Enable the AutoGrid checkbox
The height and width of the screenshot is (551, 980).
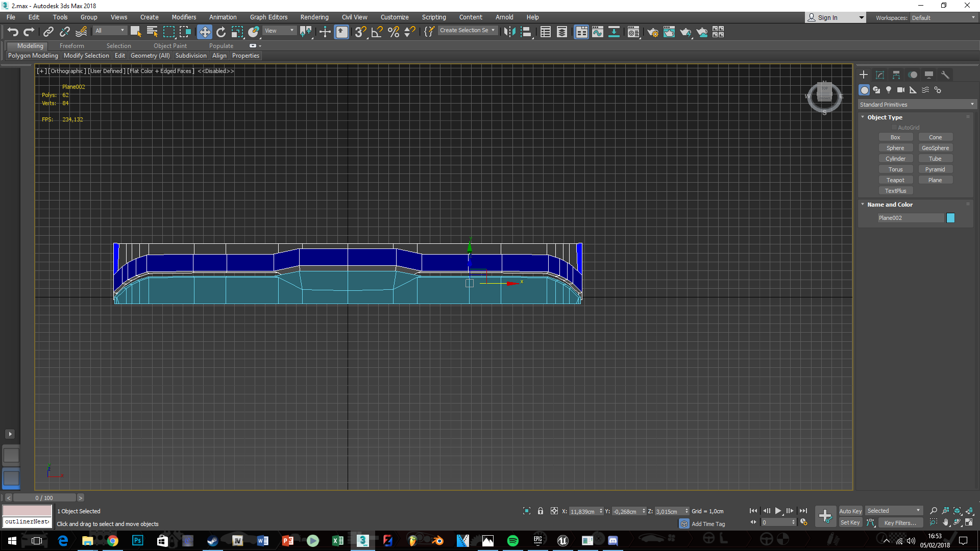(894, 128)
